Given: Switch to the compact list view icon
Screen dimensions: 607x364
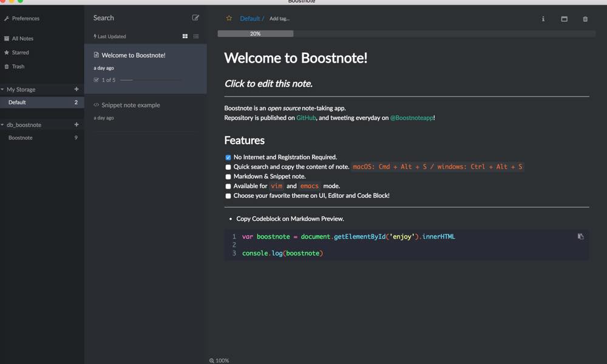Looking at the screenshot, I should 196,36.
